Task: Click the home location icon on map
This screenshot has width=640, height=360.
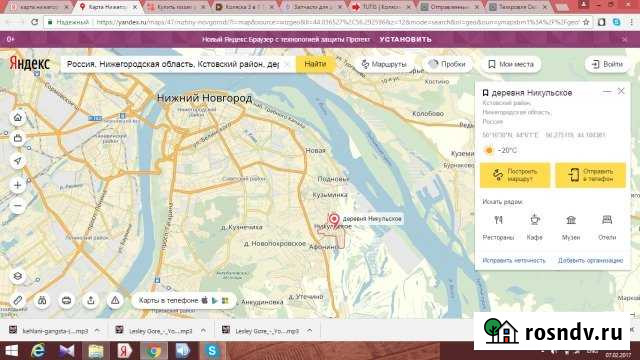Action: pos(18,118)
